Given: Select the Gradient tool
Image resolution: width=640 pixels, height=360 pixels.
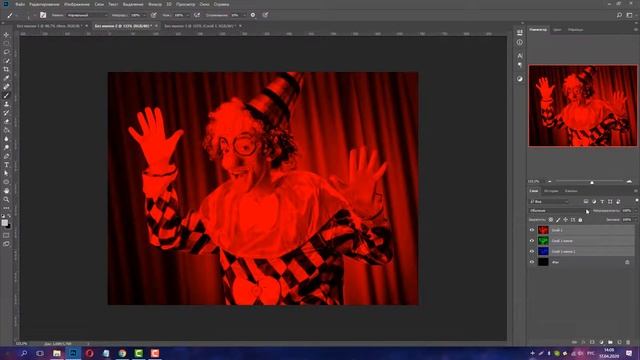Looking at the screenshot, I should pos(6,130).
